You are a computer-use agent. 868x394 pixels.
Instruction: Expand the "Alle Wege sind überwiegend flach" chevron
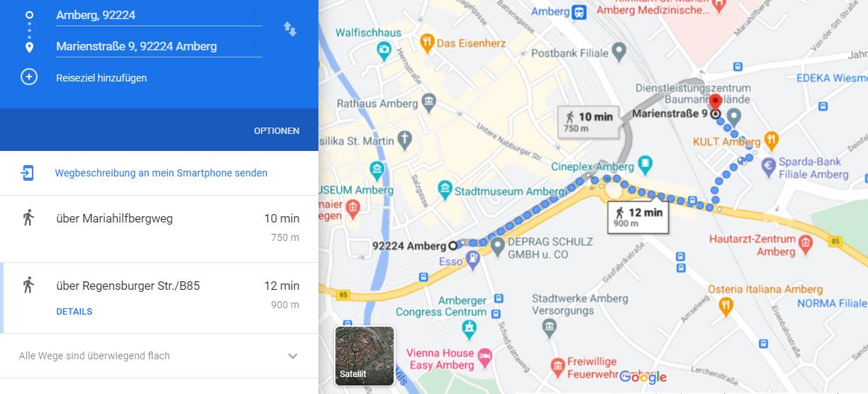pyautogui.click(x=293, y=356)
